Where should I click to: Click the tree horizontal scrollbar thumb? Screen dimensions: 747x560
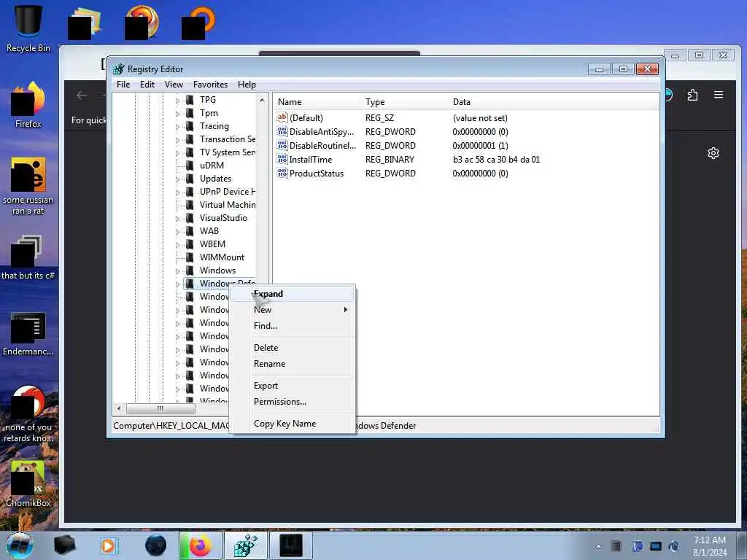160,408
